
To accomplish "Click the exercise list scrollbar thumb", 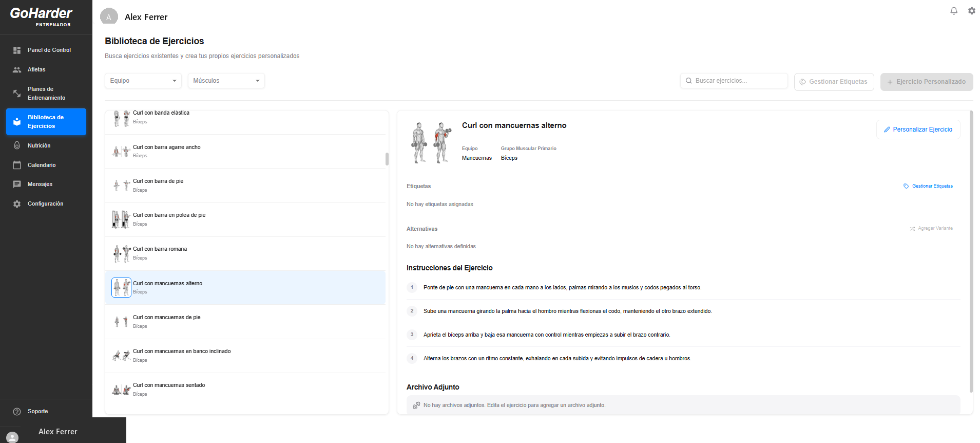I will pyautogui.click(x=387, y=159).
